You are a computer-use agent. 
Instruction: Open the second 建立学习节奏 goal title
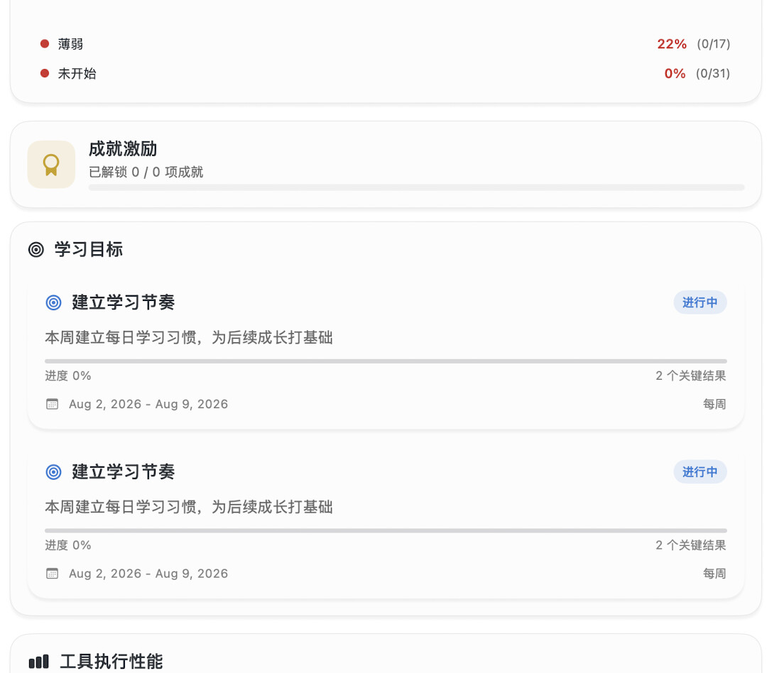click(x=123, y=472)
